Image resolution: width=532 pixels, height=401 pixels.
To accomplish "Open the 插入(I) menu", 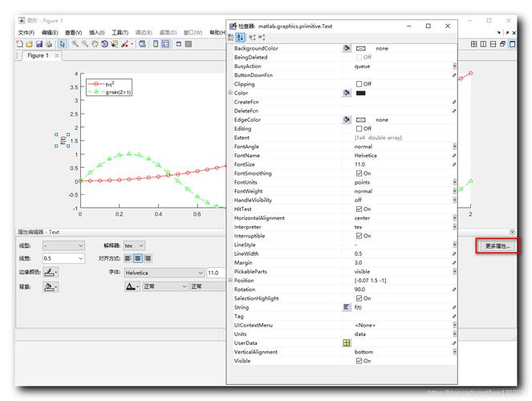I will tap(97, 33).
